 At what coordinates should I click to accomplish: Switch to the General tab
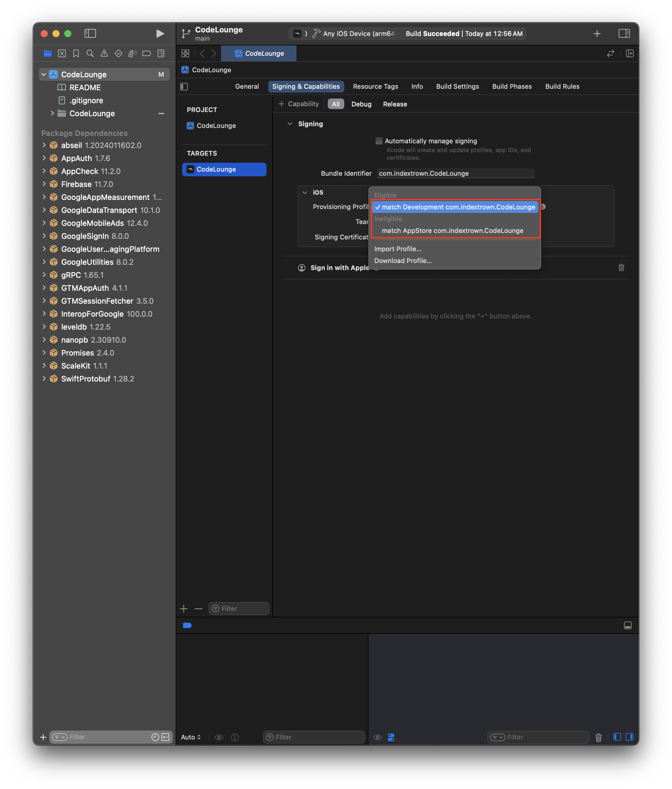click(x=247, y=86)
